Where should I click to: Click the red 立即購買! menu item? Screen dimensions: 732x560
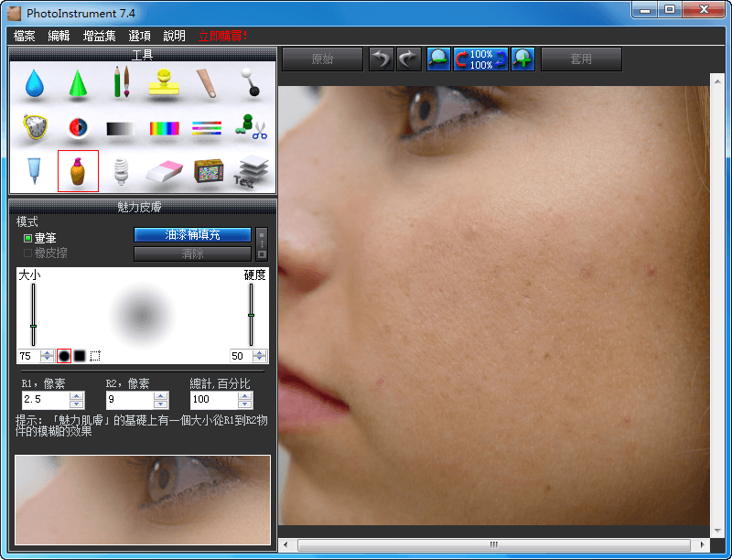pyautogui.click(x=223, y=36)
